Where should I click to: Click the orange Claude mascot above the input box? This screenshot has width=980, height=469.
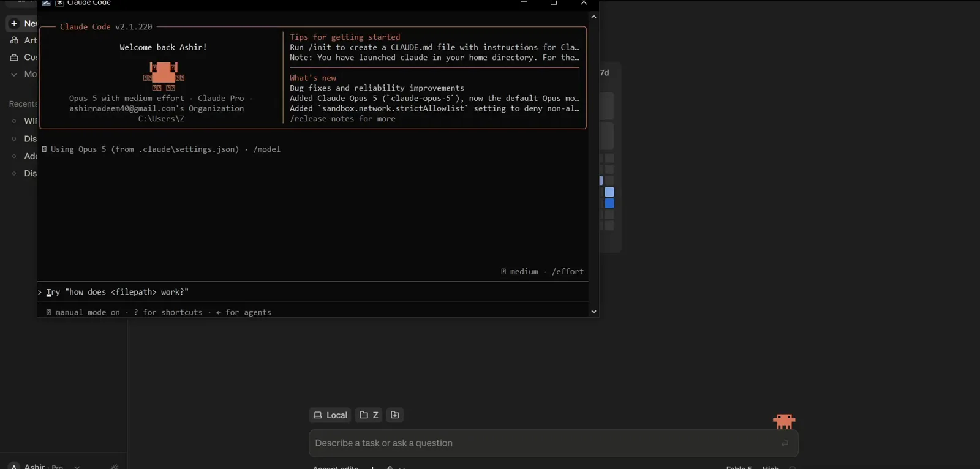tap(784, 421)
